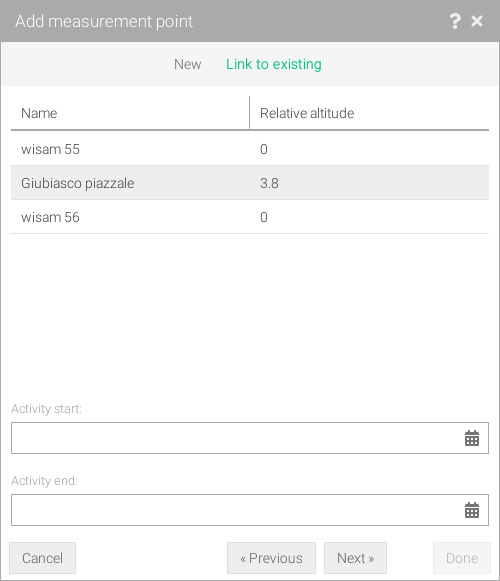
Task: Click the Activity start input field
Action: (x=250, y=438)
